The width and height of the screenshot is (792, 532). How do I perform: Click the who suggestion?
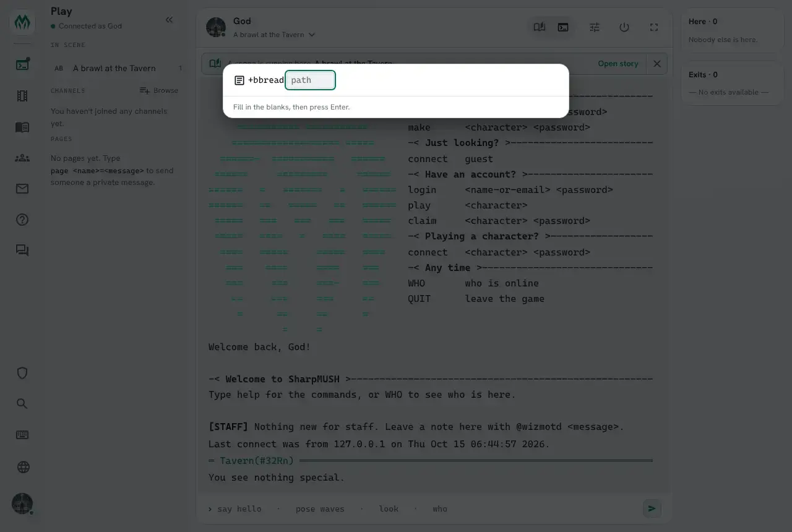(x=440, y=508)
